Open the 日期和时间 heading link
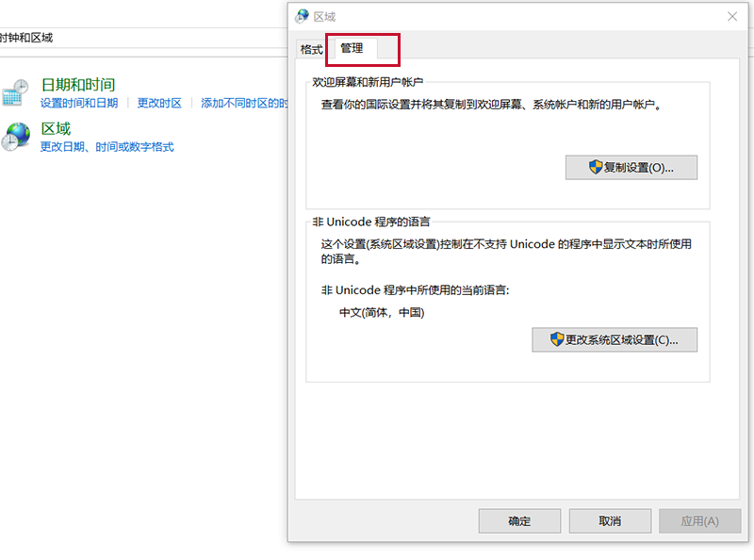The height and width of the screenshot is (560, 754). [x=78, y=85]
